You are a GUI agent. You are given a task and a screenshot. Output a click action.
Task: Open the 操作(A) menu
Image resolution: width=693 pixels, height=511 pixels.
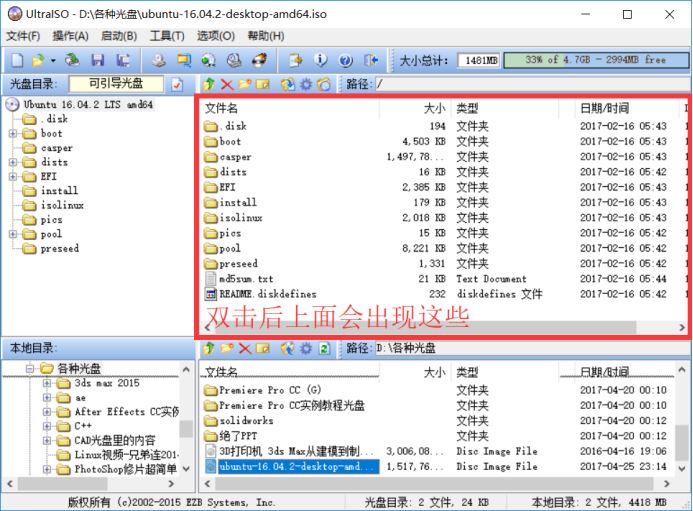click(x=71, y=36)
